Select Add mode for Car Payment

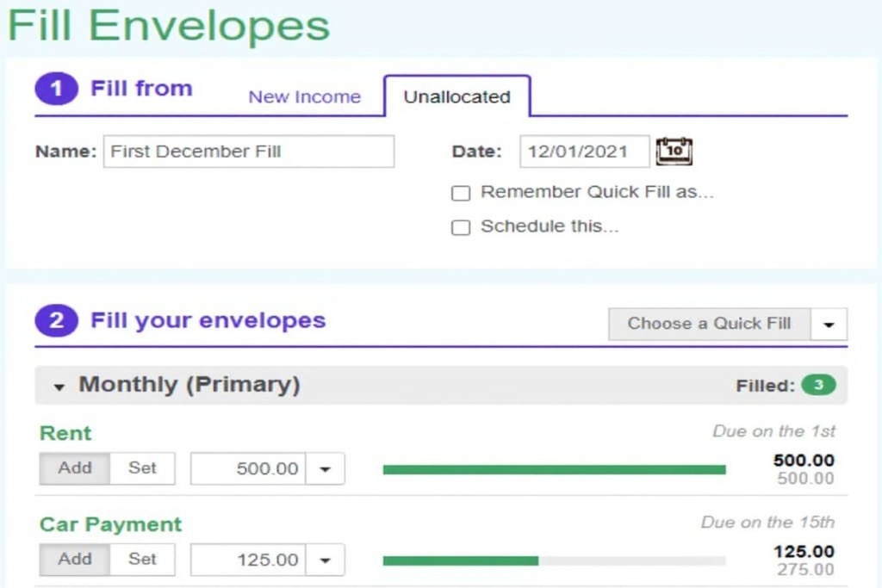click(x=75, y=560)
